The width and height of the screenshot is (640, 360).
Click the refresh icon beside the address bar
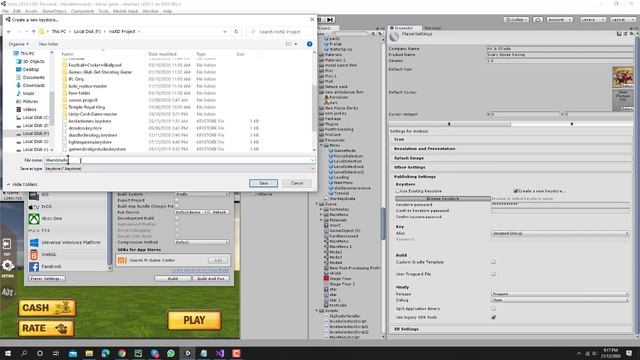pyautogui.click(x=236, y=31)
